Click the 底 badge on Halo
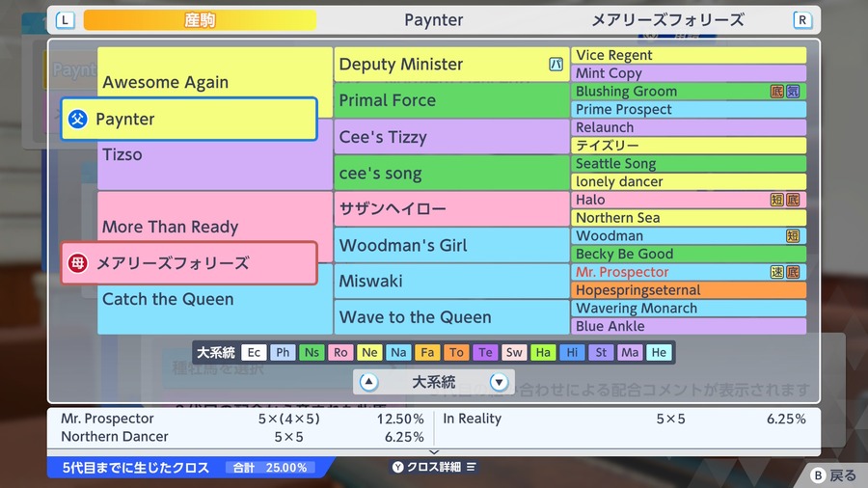 793,200
